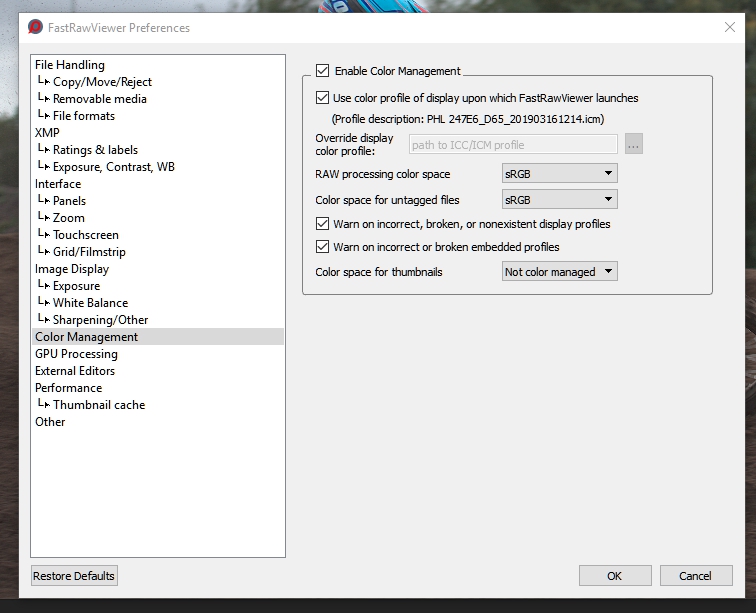
Task: Select External Editors category
Action: click(x=158, y=371)
